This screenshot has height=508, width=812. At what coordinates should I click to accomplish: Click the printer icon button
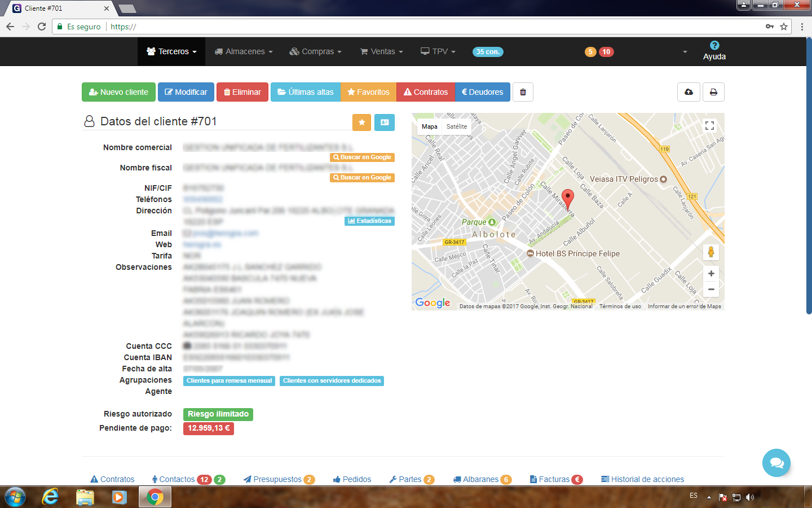point(713,92)
